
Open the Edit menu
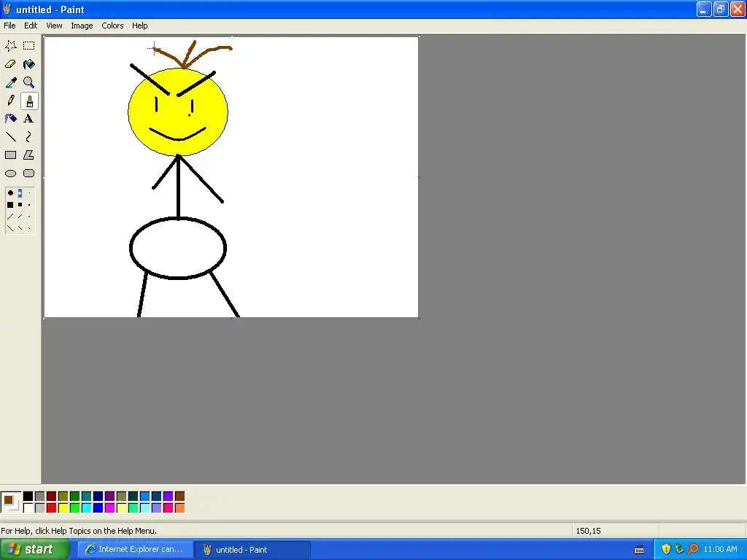31,26
